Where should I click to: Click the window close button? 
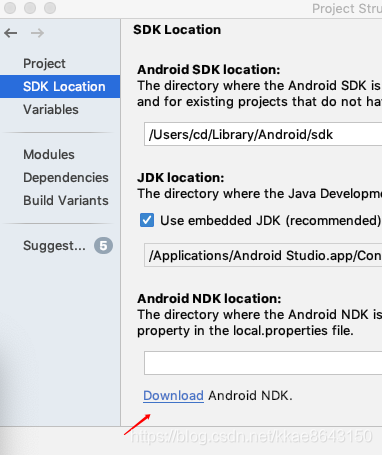[10, 8]
